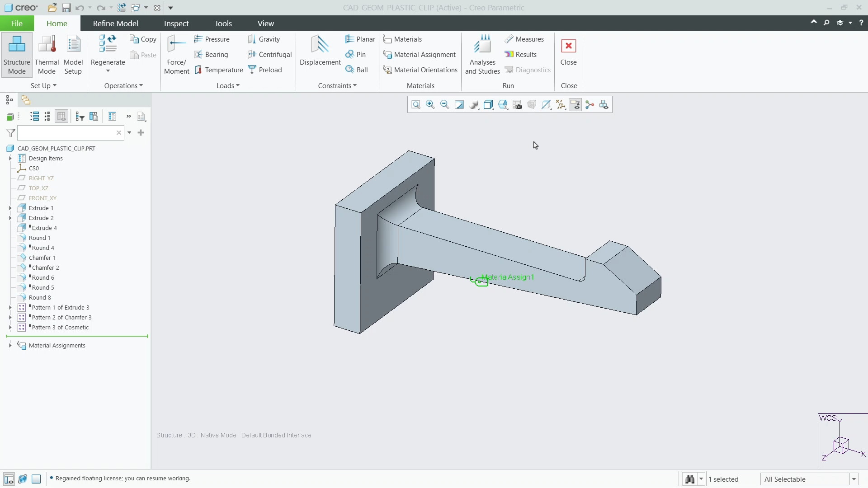Expand the Extrude 1 feature
The image size is (868, 488).
coord(10,208)
